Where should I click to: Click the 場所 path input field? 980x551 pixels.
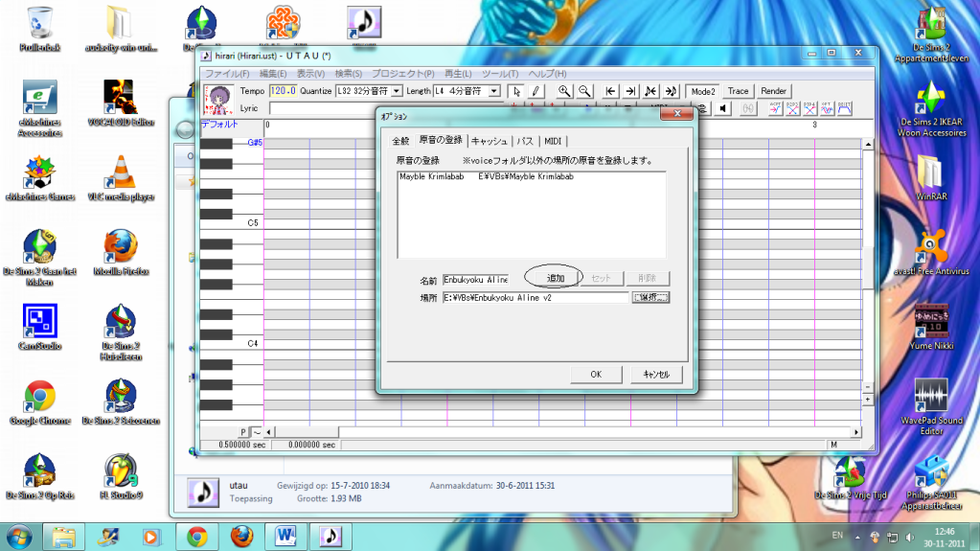click(535, 298)
